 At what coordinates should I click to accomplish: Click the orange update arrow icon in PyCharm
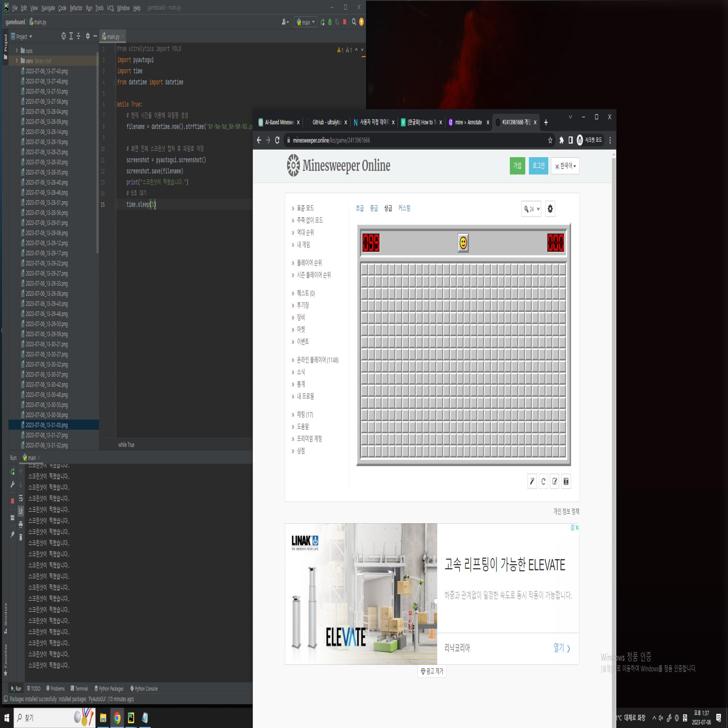click(362, 22)
